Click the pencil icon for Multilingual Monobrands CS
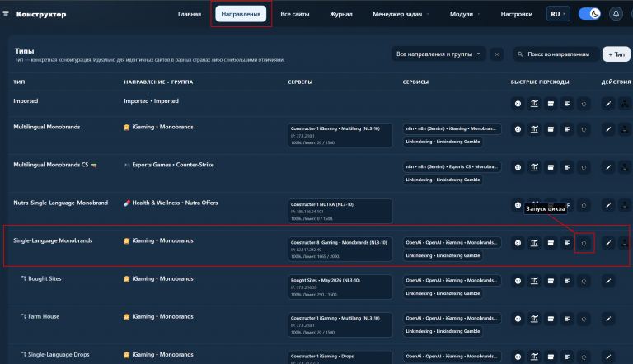The width and height of the screenshot is (633, 364). tap(608, 167)
